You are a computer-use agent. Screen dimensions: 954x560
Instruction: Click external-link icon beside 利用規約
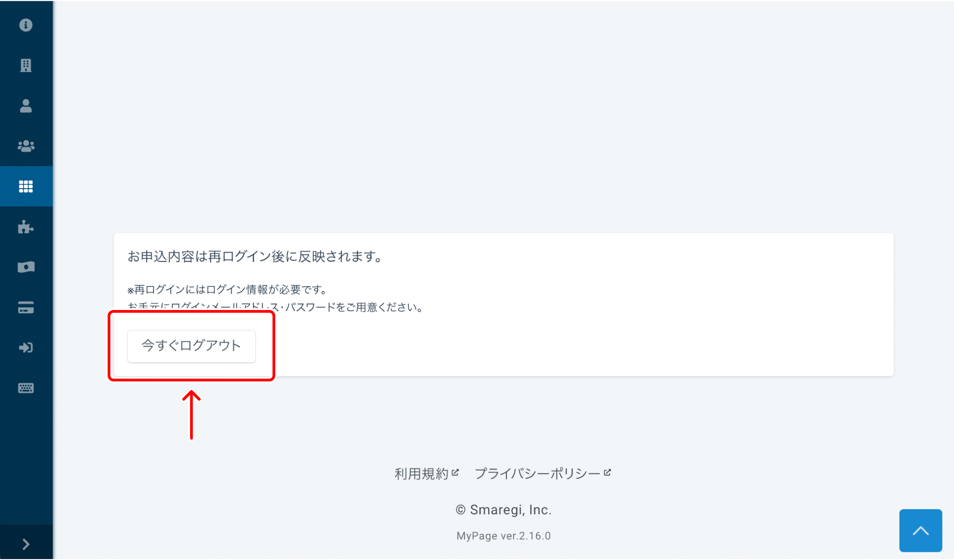tap(455, 472)
